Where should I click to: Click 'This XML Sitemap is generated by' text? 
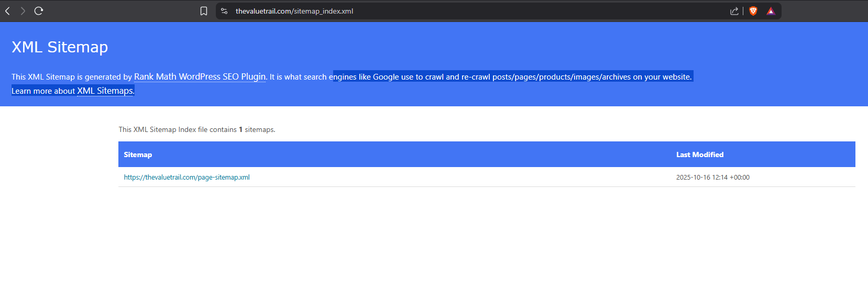pyautogui.click(x=72, y=77)
